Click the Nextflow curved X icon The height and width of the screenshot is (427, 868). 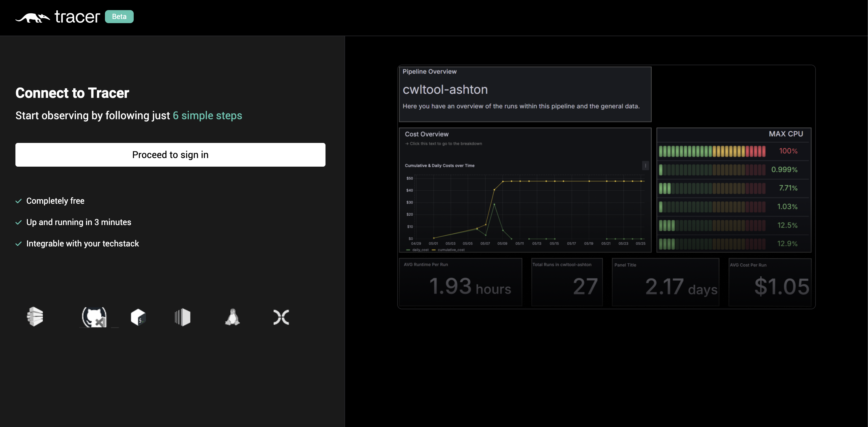click(x=281, y=317)
